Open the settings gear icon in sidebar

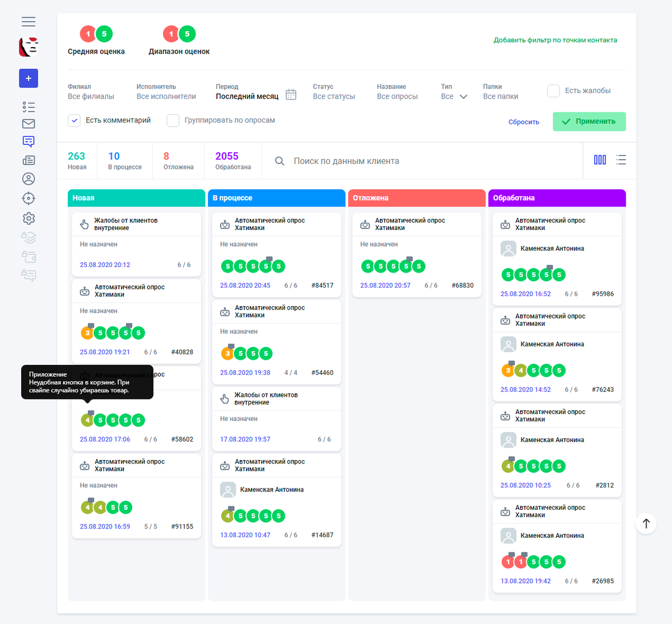[x=29, y=218]
